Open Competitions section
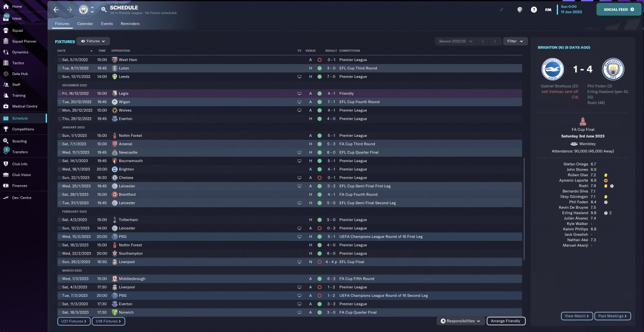This screenshot has height=332, width=644. (23, 129)
